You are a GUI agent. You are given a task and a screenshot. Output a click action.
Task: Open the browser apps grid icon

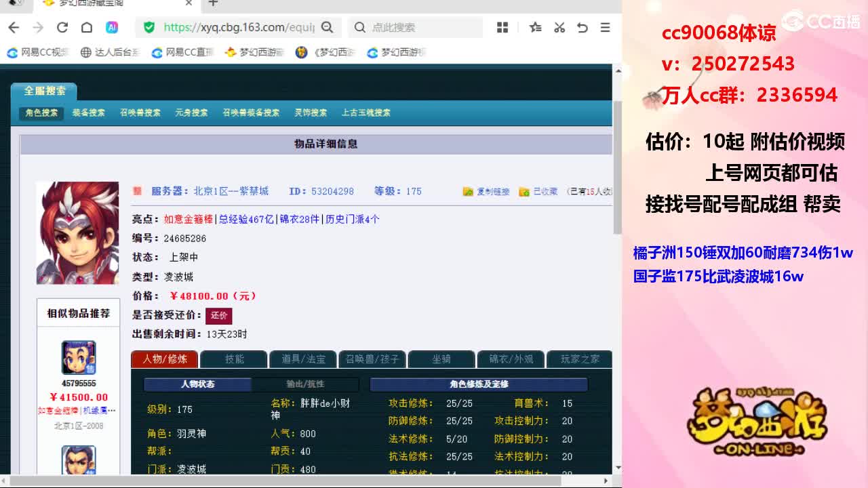coord(502,27)
